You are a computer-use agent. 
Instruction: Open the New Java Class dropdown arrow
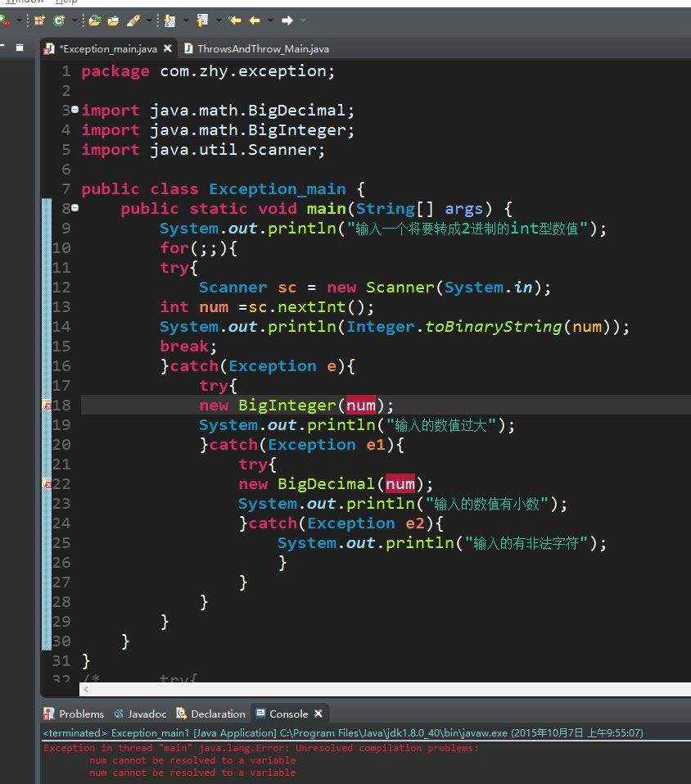click(74, 20)
